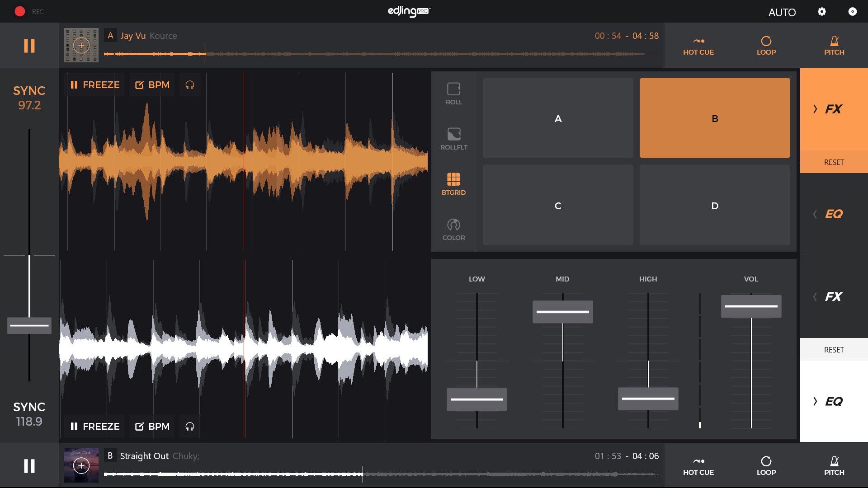Activate PITCH mode on deck A
868x488 pixels.
(834, 46)
